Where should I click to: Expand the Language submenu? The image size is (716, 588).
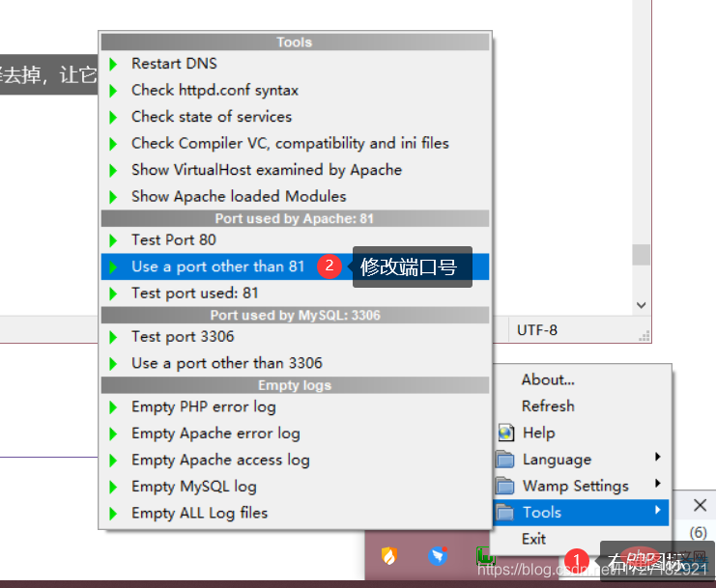(x=582, y=460)
